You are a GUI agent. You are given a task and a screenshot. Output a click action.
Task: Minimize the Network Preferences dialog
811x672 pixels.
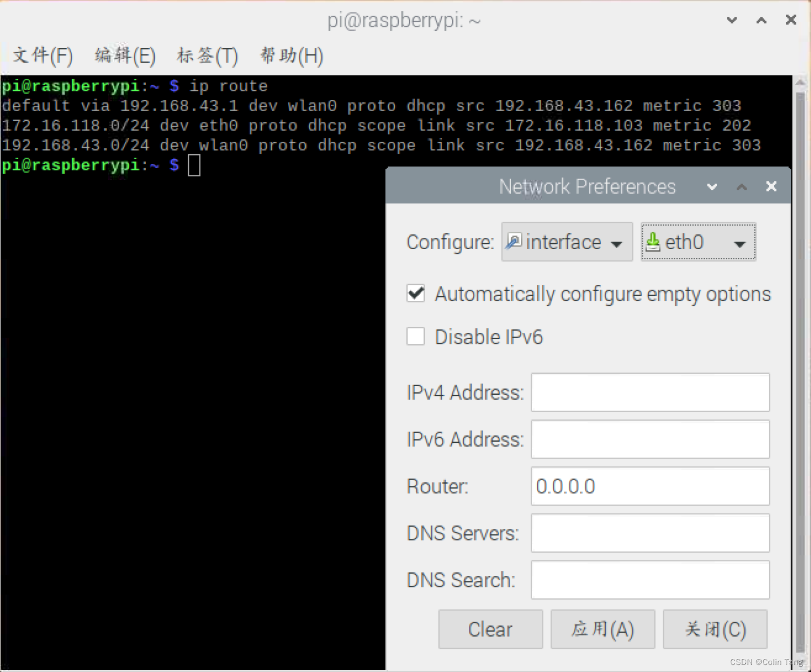point(712,187)
